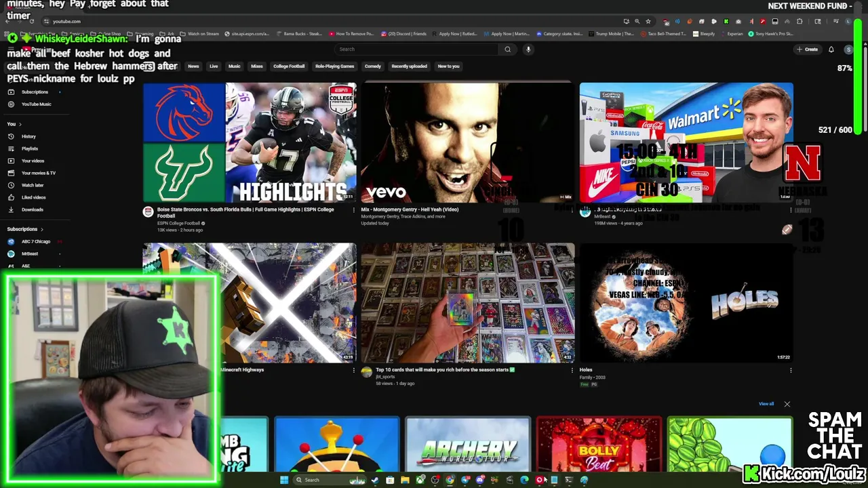Play the Montgomery Gentry vevo thumbnail
The image size is (868, 488).
pyautogui.click(x=467, y=142)
